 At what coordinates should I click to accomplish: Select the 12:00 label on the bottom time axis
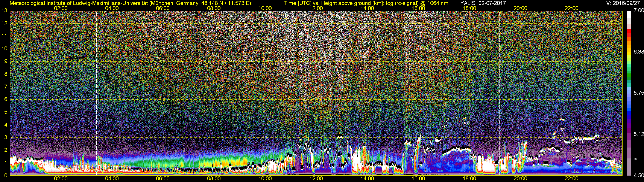coord(316,179)
